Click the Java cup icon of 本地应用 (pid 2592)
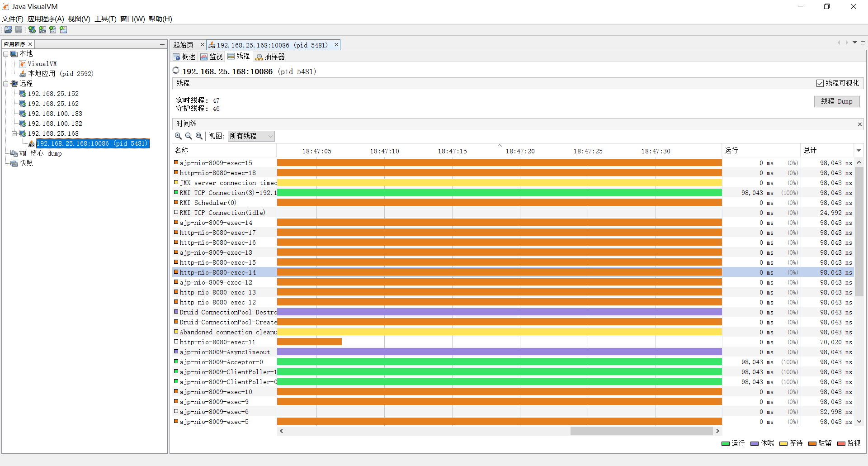This screenshot has height=466, width=868. coord(23,74)
